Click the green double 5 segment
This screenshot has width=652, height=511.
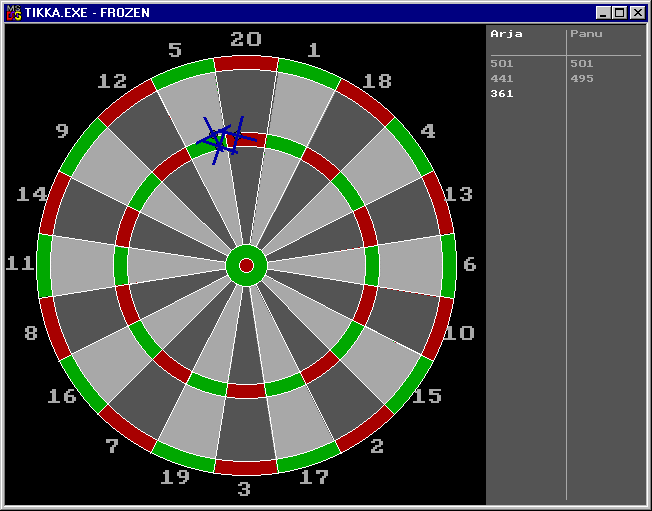[183, 73]
